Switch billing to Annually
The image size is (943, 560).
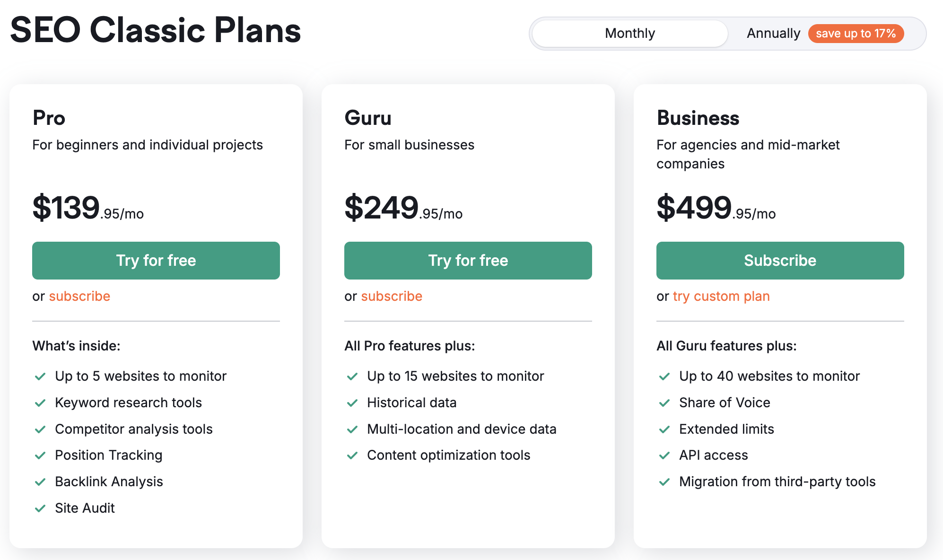(x=773, y=34)
